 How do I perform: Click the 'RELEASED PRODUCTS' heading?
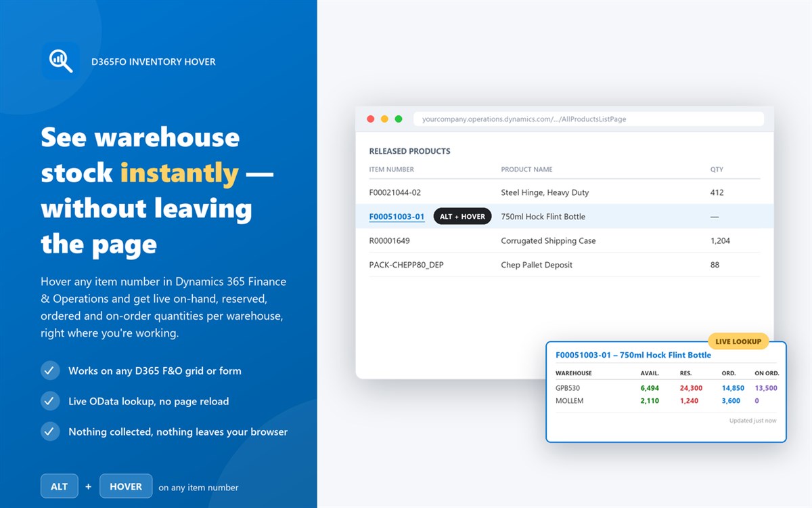click(x=409, y=151)
